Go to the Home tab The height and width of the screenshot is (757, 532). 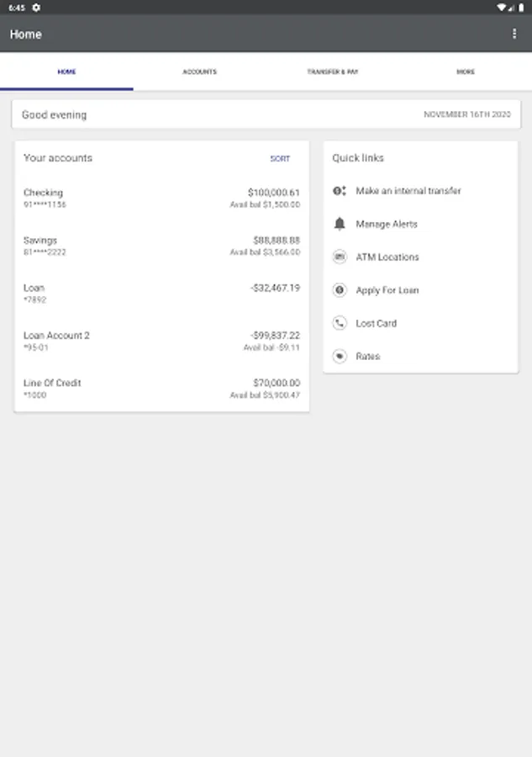click(66, 72)
